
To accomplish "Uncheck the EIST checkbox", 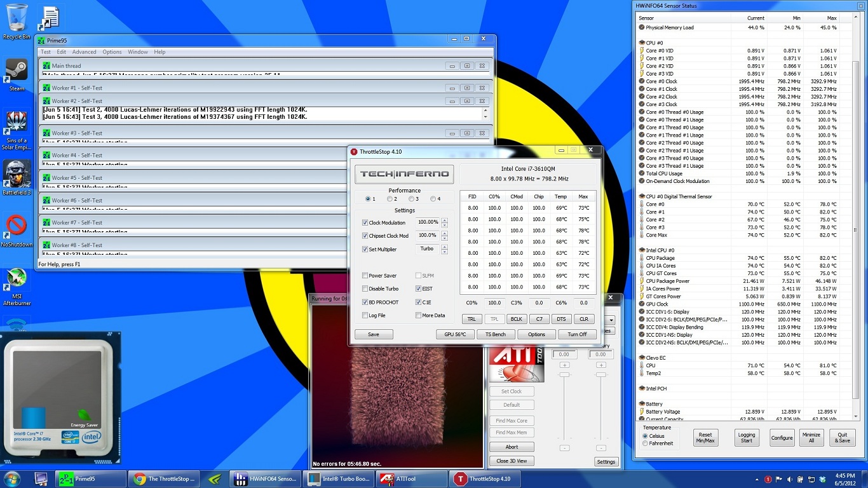I will pyautogui.click(x=418, y=289).
